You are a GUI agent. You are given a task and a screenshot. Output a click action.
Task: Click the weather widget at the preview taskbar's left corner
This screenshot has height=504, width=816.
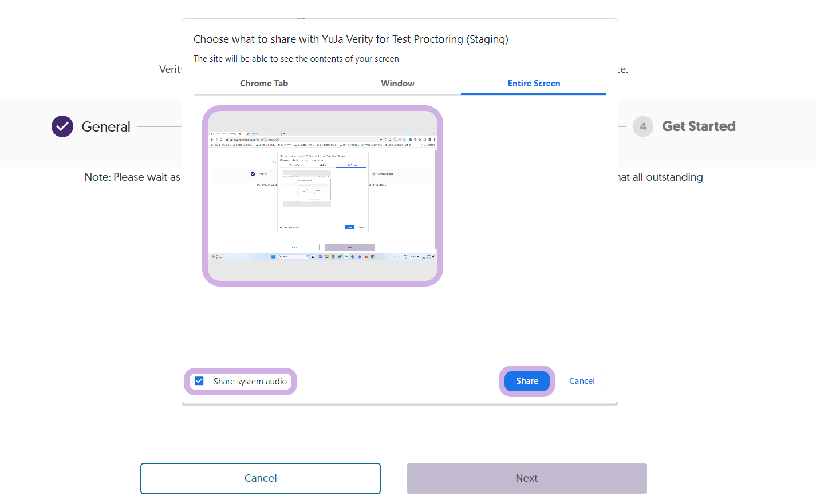click(x=214, y=256)
